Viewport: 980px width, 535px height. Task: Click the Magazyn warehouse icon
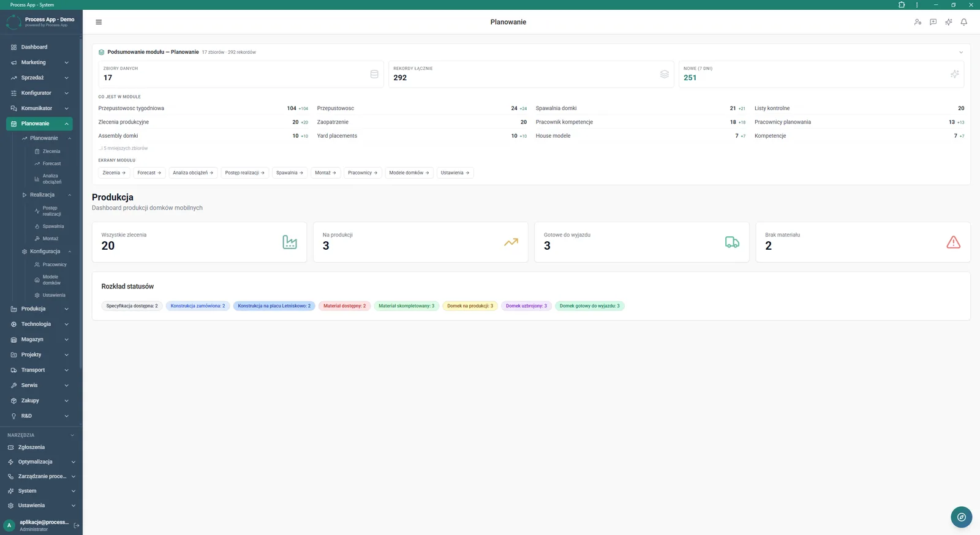13,340
